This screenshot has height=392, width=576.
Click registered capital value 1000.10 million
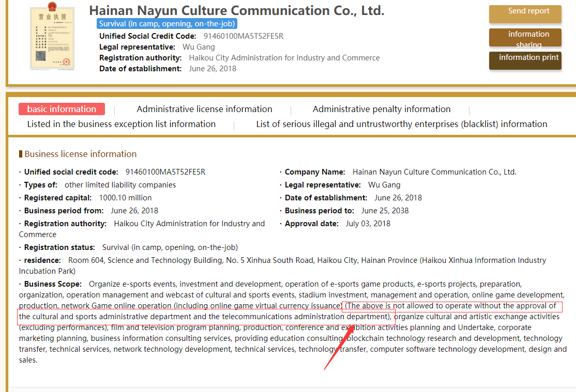click(x=125, y=197)
